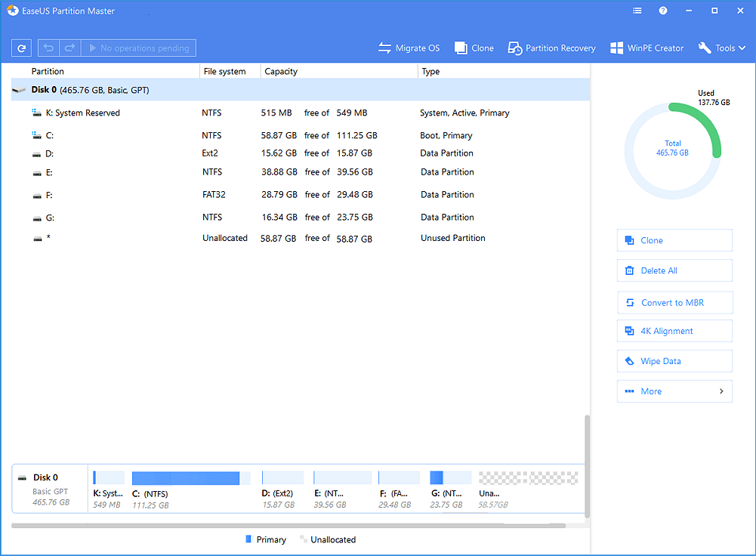
Task: Launch Partition Recovery from the toolbar
Action: (551, 48)
